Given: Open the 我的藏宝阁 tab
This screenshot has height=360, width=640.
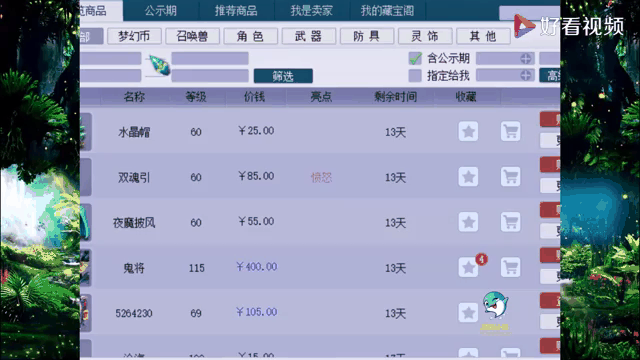Looking at the screenshot, I should (387, 11).
